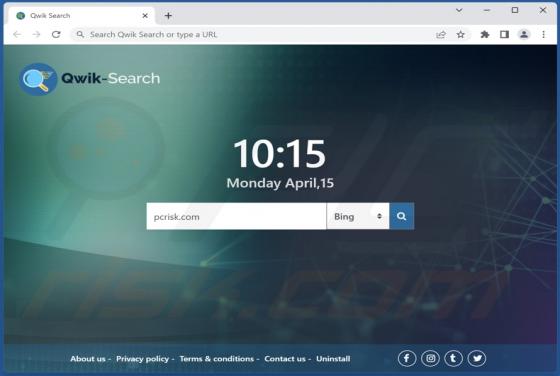This screenshot has height=376, width=560.
Task: Select the Qwik Search tab
Action: 82,16
